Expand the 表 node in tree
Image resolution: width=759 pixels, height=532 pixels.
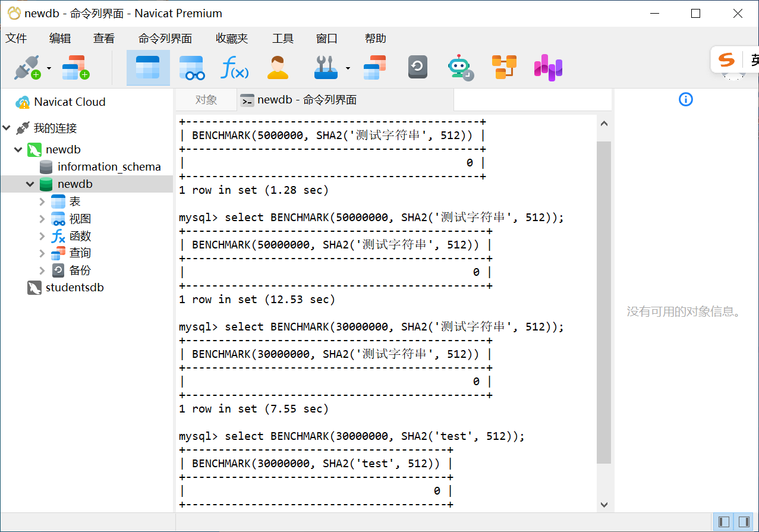(x=42, y=202)
